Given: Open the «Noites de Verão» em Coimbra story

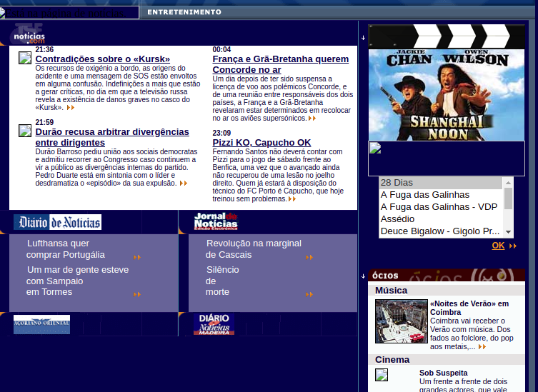Looking at the screenshot, I should (x=469, y=308).
